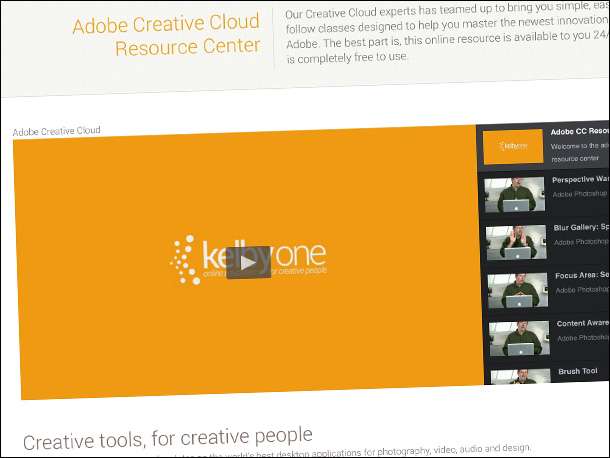Click the Creative tools, for creative people heading

click(168, 439)
